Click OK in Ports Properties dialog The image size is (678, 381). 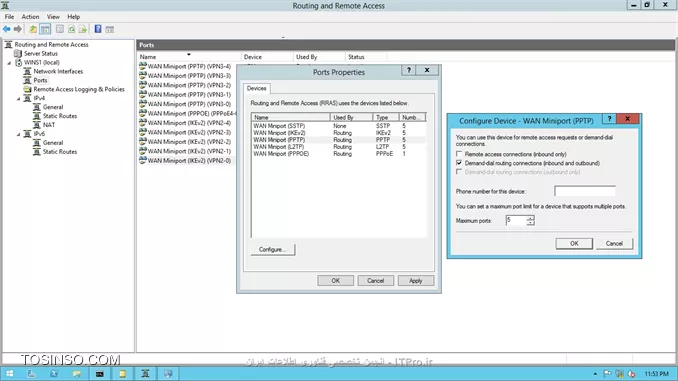pos(336,281)
